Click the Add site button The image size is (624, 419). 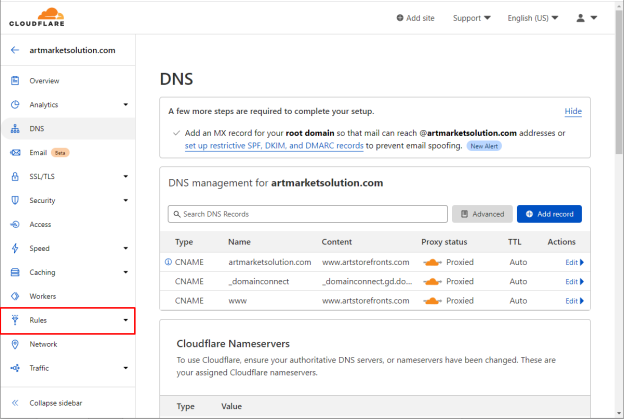[415, 18]
